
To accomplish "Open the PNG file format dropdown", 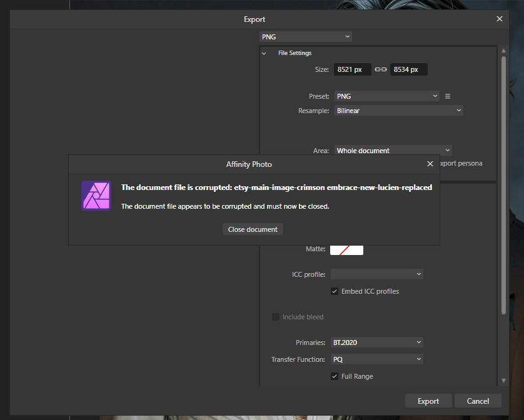I will coord(305,37).
